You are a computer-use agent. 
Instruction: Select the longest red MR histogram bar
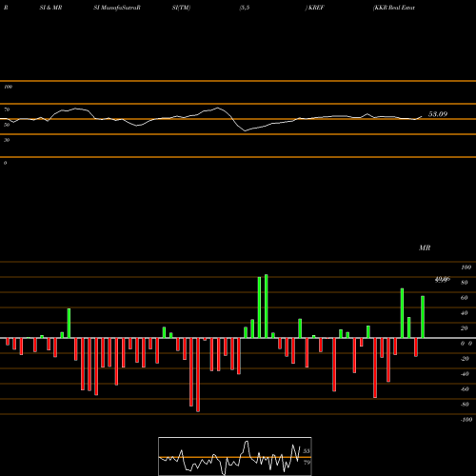point(198,375)
